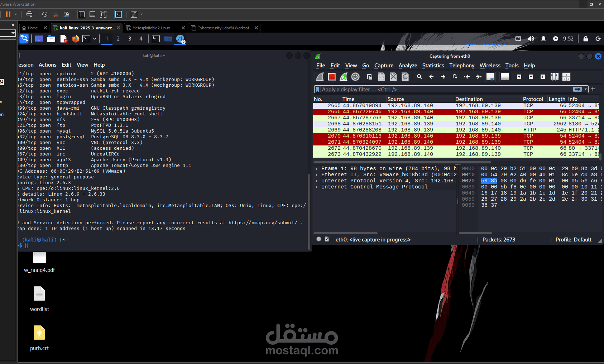Open the display filter bookmark menu
This screenshot has width=604, height=364.
click(x=317, y=89)
